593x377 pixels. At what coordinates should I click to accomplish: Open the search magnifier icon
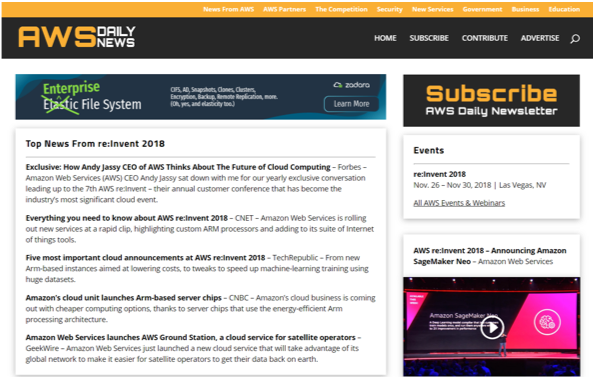pos(575,39)
